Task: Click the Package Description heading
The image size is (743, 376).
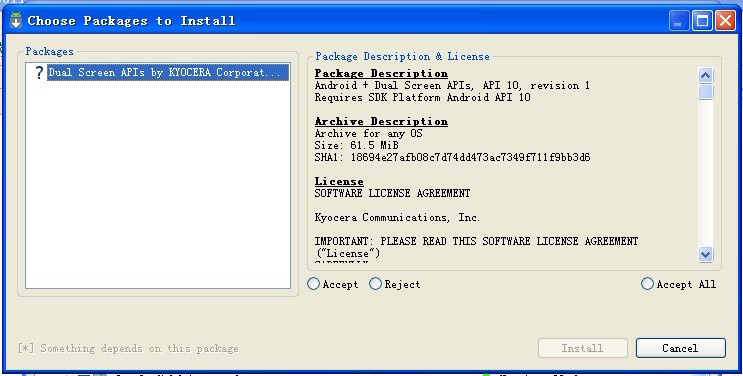Action: pos(381,73)
